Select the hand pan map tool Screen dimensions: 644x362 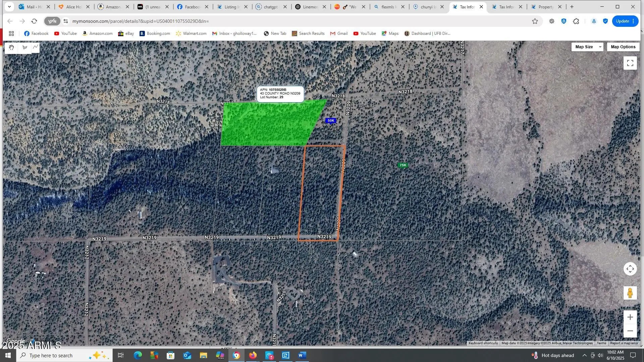pyautogui.click(x=11, y=48)
